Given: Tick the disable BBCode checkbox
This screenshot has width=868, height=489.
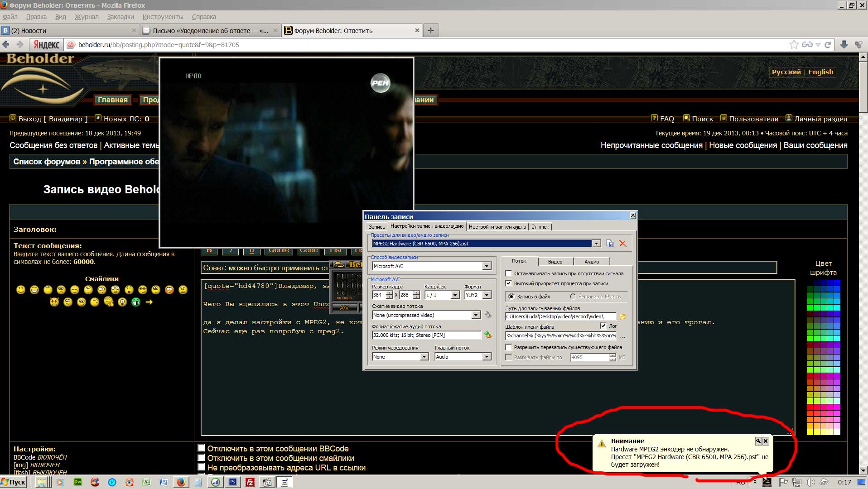Looking at the screenshot, I should click(202, 448).
